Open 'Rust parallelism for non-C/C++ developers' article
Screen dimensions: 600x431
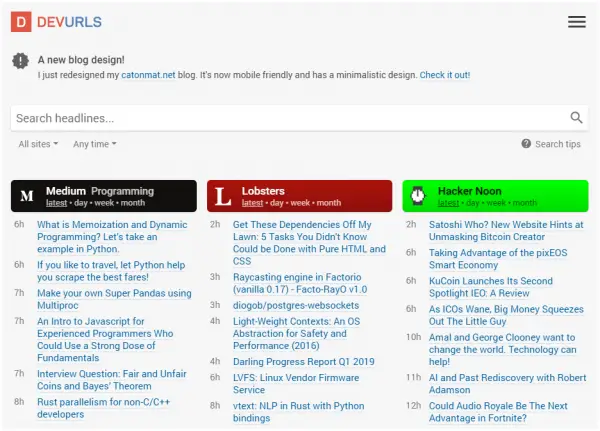tap(103, 408)
